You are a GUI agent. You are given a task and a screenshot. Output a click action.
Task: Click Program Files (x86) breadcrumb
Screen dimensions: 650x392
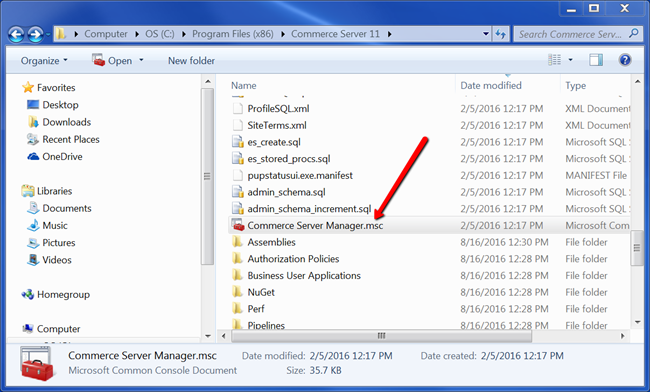[233, 34]
